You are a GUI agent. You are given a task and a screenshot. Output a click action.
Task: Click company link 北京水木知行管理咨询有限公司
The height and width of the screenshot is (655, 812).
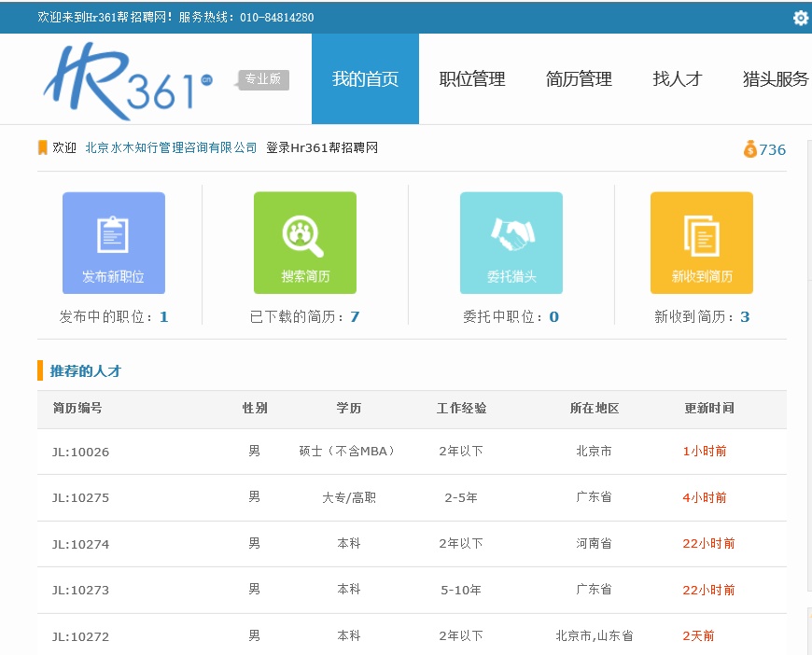pyautogui.click(x=171, y=147)
